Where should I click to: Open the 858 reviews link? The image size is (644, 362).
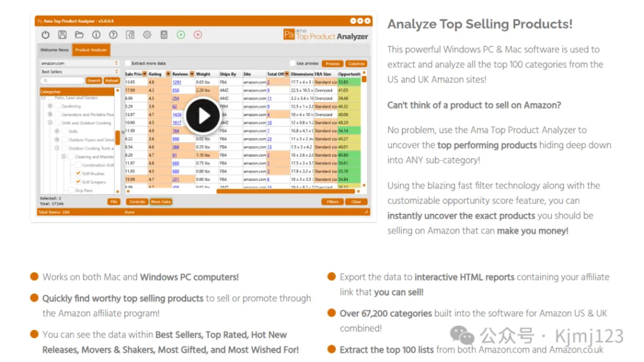pyautogui.click(x=176, y=90)
